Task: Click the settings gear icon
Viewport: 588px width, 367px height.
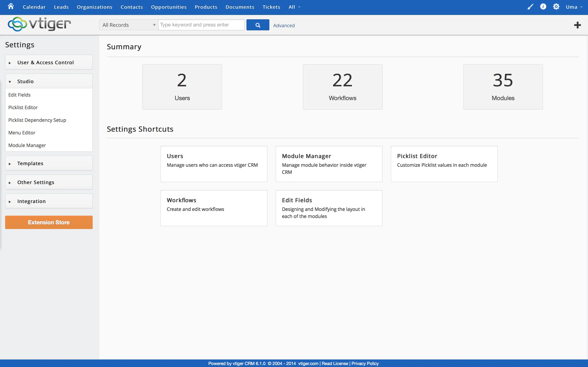Action: point(555,7)
